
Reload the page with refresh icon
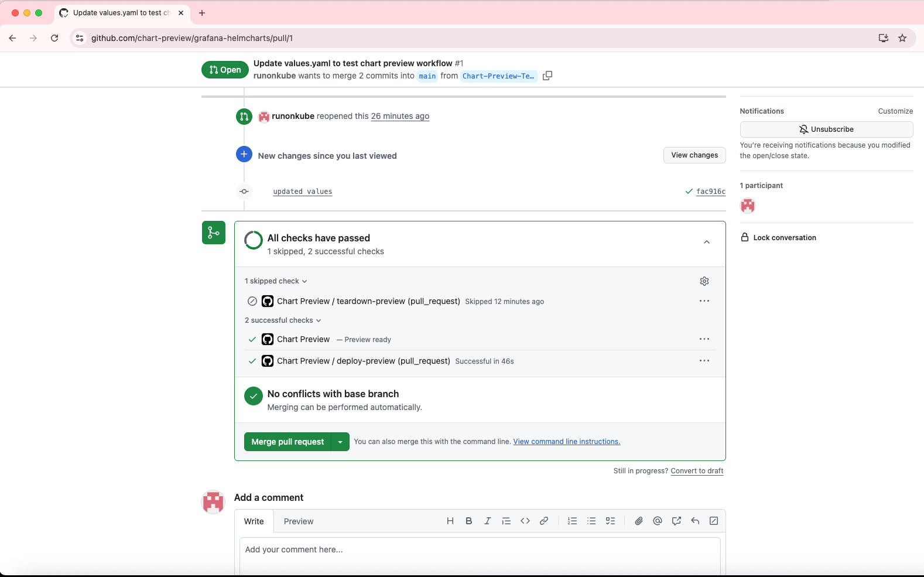54,38
